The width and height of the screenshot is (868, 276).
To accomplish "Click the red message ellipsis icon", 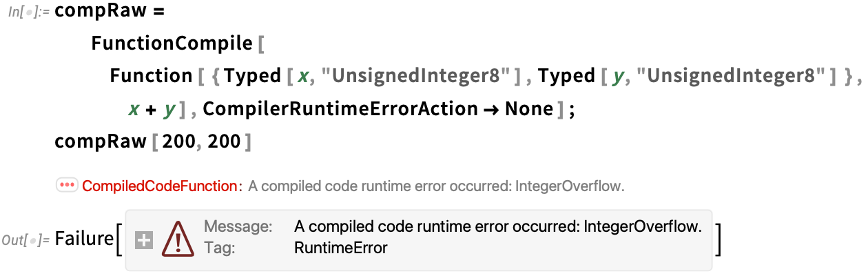I will click(x=67, y=186).
